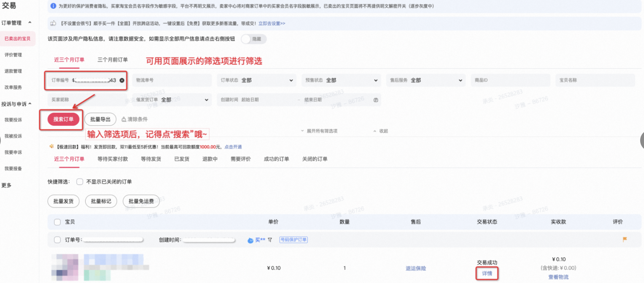Click the orange flag icon on the order row
The width and height of the screenshot is (644, 283).
(x=625, y=239)
